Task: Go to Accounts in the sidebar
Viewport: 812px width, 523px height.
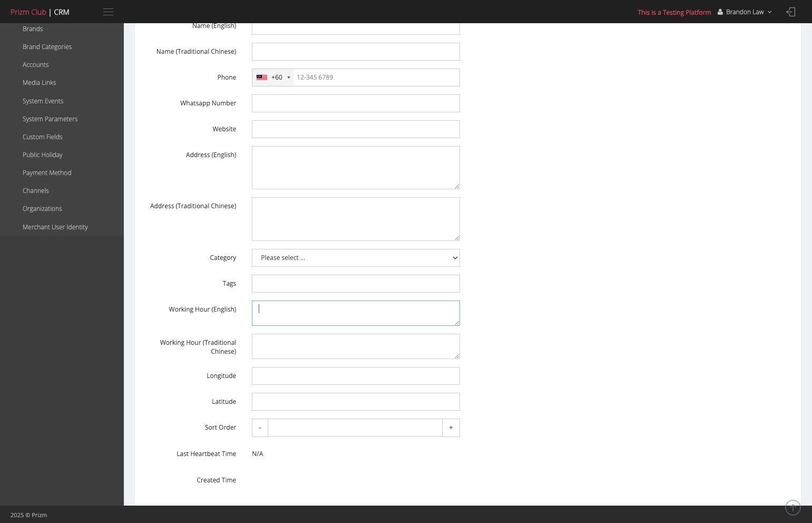Action: point(35,65)
